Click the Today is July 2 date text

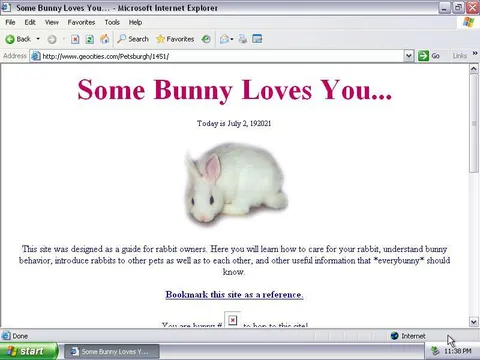click(x=234, y=123)
